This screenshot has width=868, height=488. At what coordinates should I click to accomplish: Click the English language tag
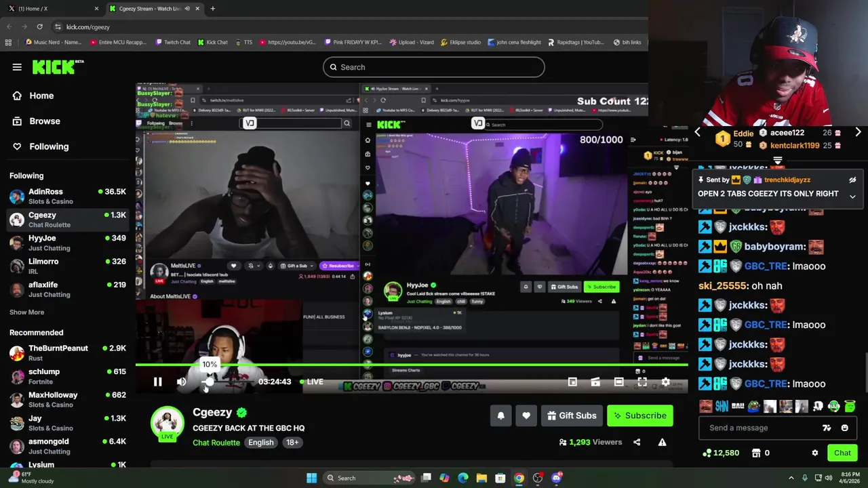[x=261, y=443]
